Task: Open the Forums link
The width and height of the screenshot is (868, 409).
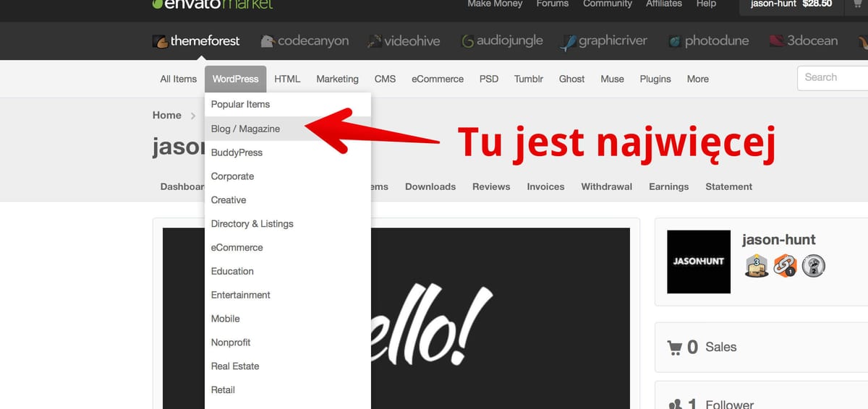Action: click(x=553, y=4)
